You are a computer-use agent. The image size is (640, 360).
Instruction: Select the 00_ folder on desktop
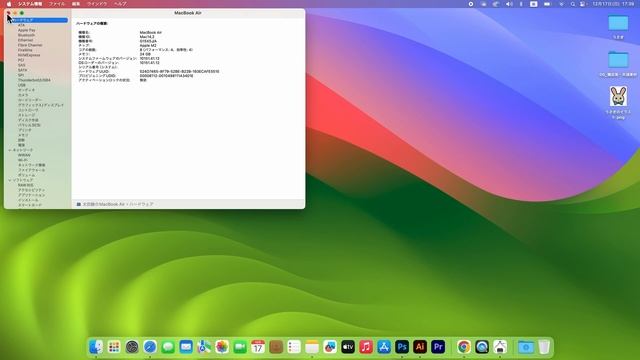click(x=618, y=60)
